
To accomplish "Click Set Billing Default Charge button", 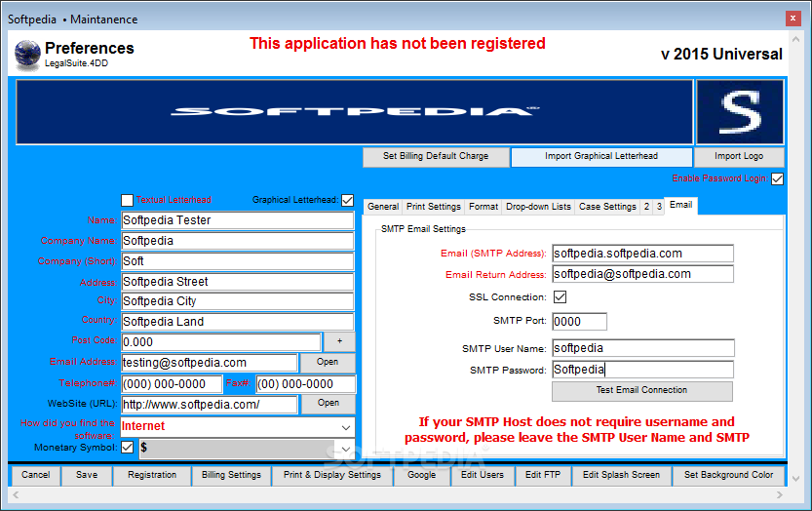I will [x=436, y=156].
